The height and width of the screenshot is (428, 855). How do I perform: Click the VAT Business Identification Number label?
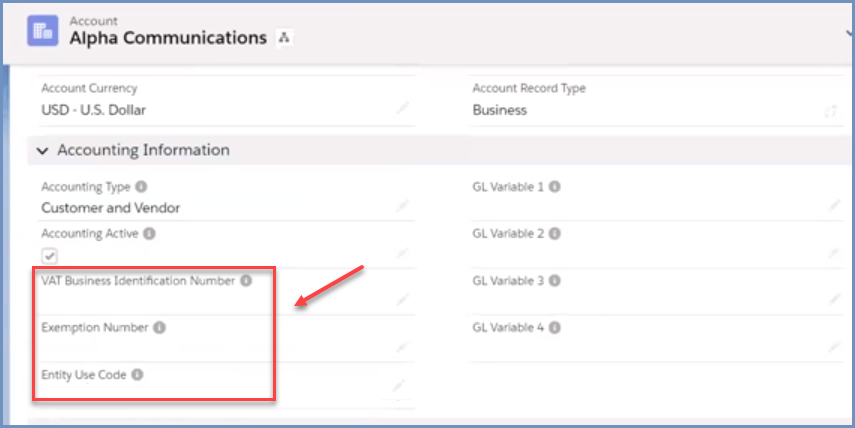[139, 281]
